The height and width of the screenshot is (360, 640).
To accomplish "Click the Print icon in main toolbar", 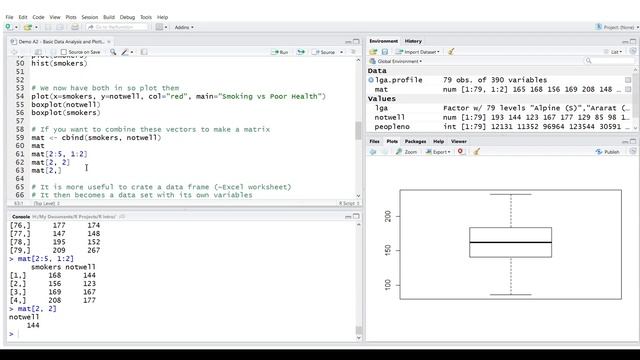I will pos(75,27).
